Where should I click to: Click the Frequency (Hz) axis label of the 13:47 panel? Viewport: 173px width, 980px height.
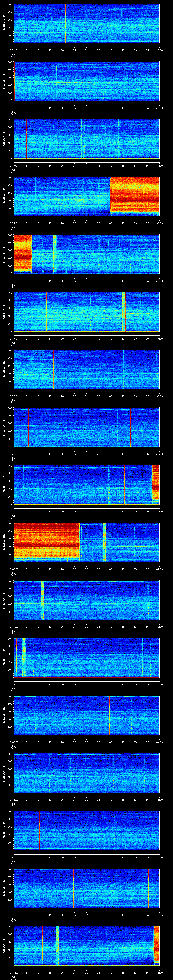tap(4, 946)
